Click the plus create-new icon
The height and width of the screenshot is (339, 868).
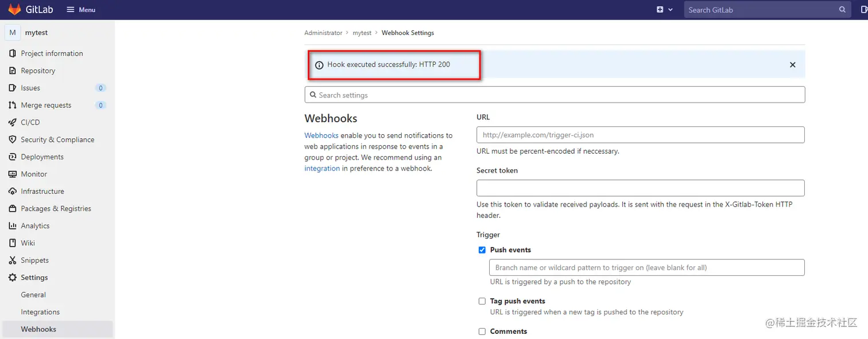[x=660, y=10]
